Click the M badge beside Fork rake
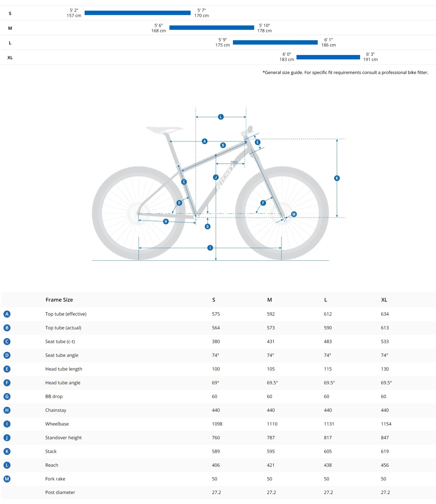The height and width of the screenshot is (504, 436). point(7,479)
